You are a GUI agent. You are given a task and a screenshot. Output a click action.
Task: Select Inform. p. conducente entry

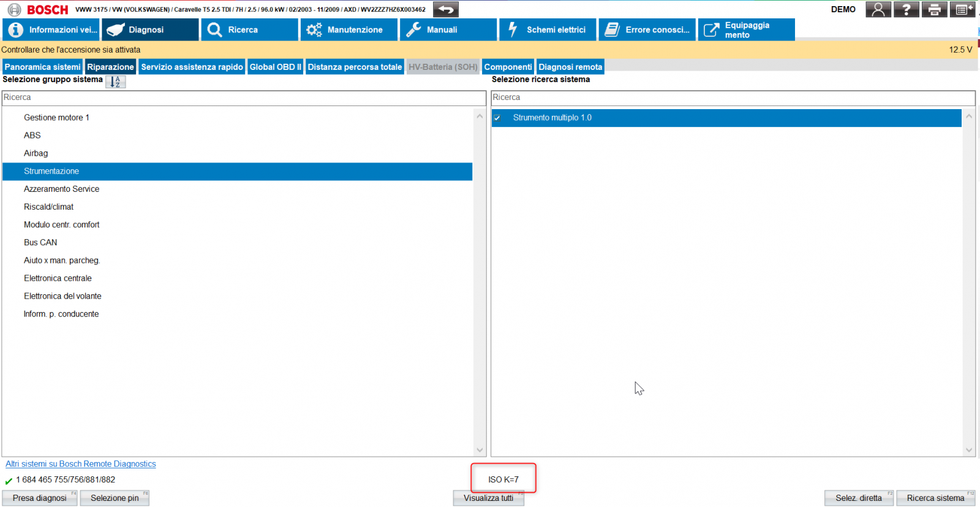(x=61, y=314)
